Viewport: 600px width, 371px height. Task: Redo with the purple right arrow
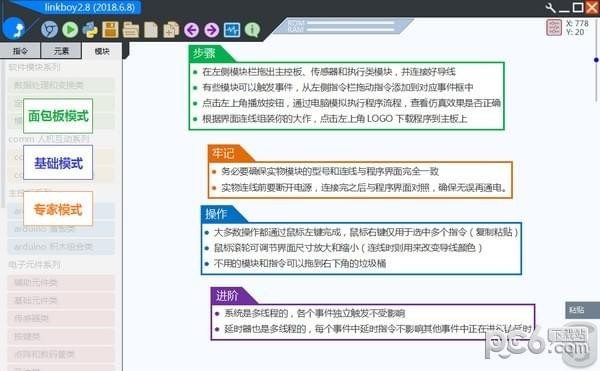[x=211, y=30]
